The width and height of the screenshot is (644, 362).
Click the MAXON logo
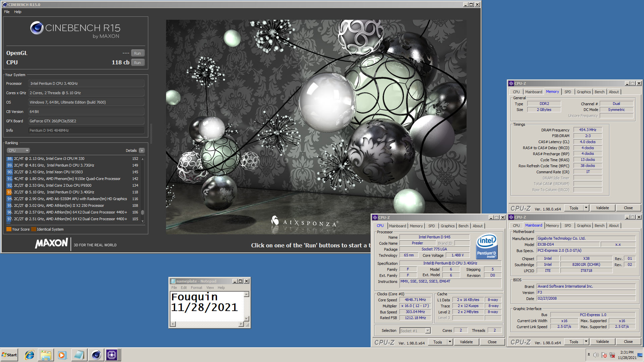coord(51,243)
